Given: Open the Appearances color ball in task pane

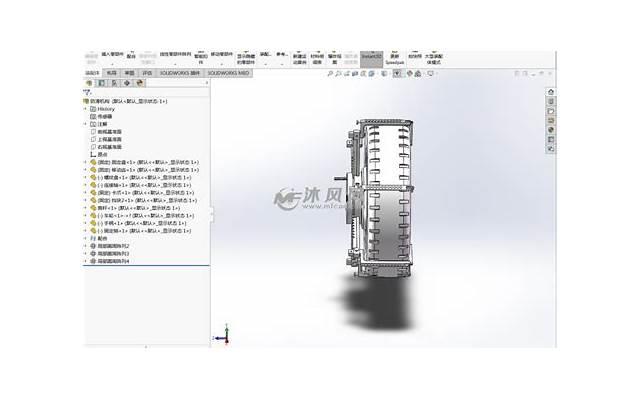Looking at the screenshot, I should tap(550, 128).
